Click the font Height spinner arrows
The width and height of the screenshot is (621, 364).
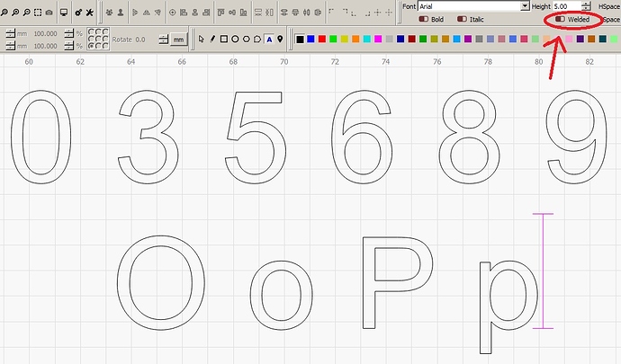tap(586, 6)
